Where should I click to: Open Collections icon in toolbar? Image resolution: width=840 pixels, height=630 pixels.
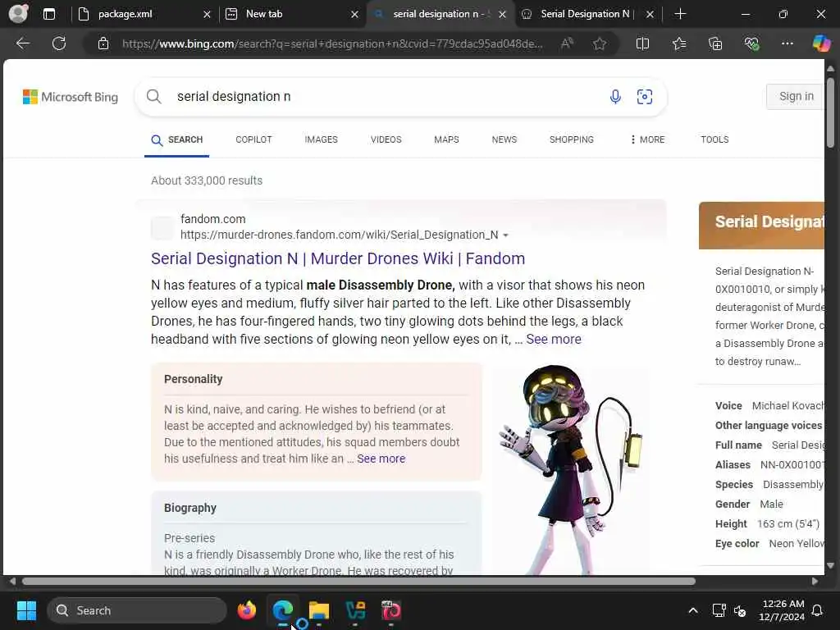click(x=715, y=43)
